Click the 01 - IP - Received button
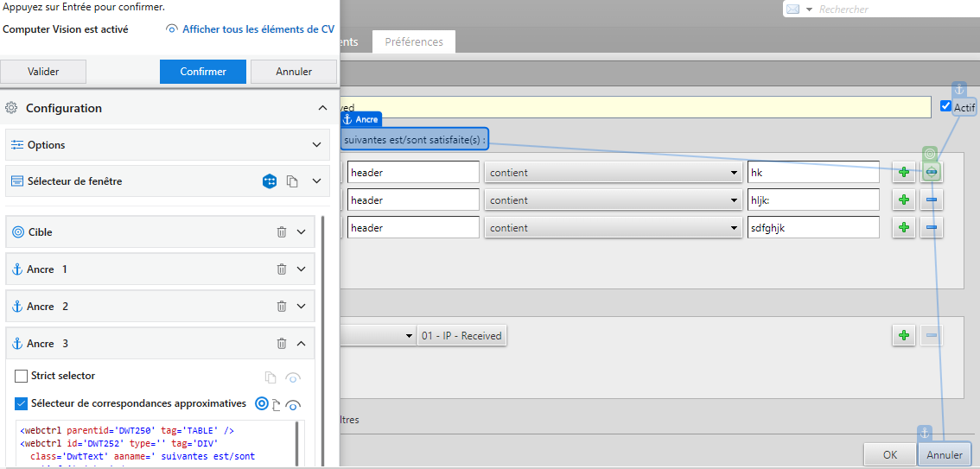 tap(462, 335)
